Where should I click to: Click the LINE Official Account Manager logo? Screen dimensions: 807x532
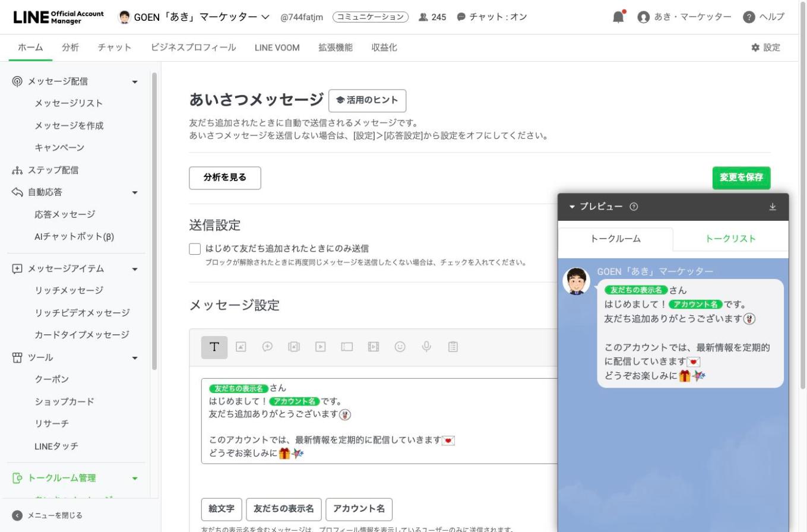coord(58,17)
